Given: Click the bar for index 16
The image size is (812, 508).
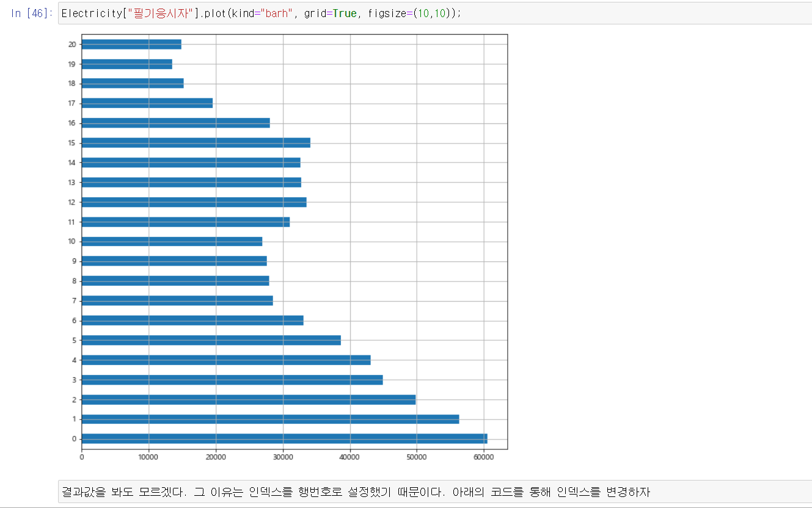Looking at the screenshot, I should tap(175, 123).
